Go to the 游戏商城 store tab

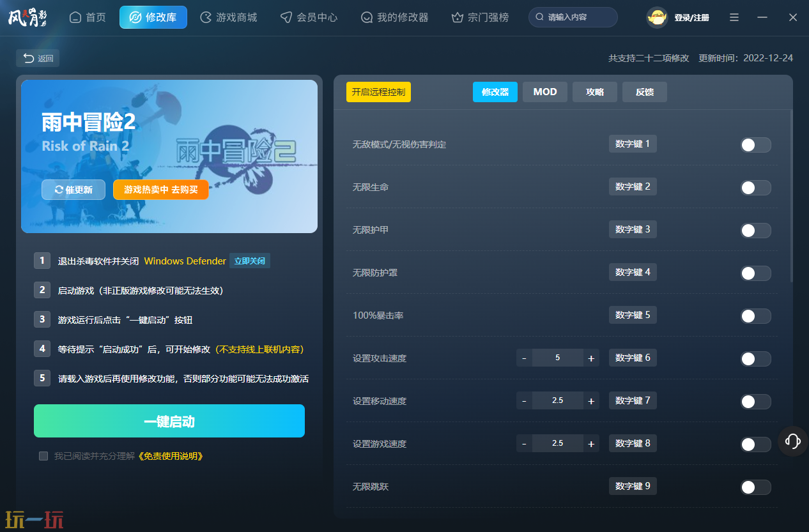pyautogui.click(x=229, y=17)
